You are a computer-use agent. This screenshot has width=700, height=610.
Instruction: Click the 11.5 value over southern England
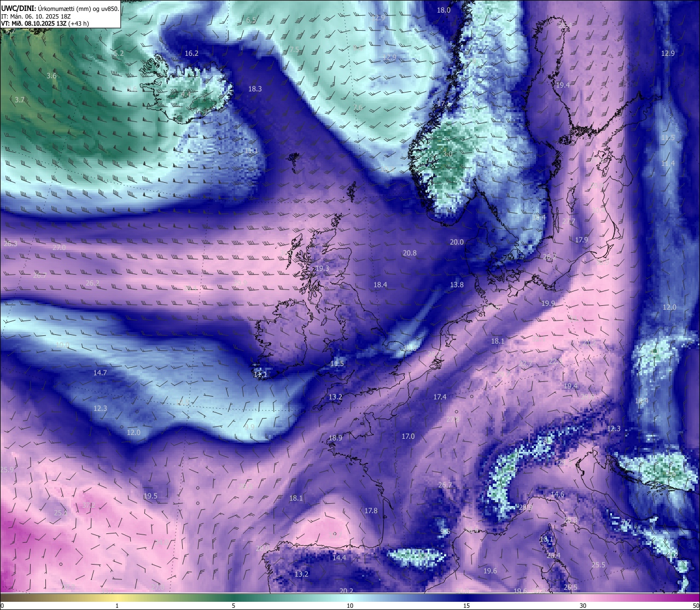click(337, 364)
